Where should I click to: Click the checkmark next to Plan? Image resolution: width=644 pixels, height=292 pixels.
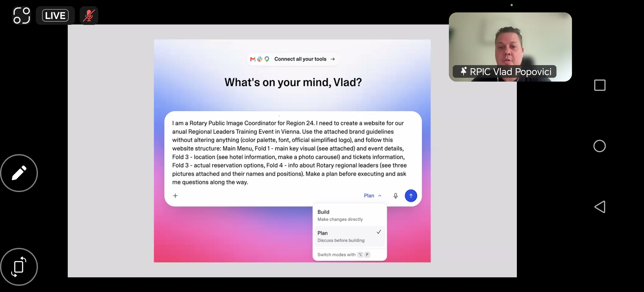pos(379,232)
